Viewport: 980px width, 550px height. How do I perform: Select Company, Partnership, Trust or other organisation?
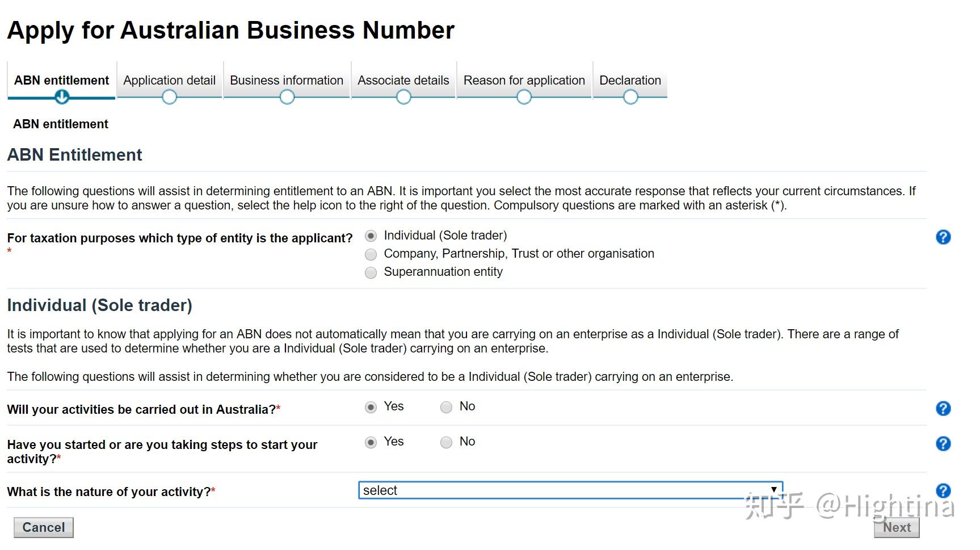[371, 254]
